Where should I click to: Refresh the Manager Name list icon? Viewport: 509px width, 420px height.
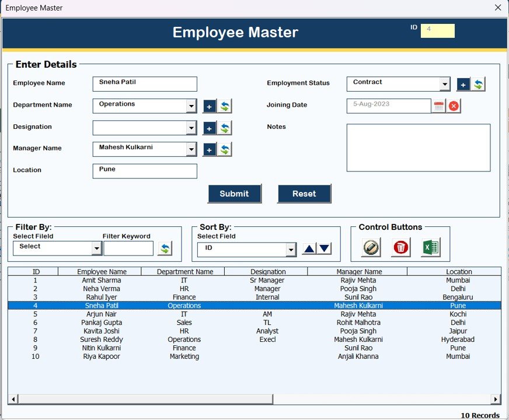click(225, 149)
